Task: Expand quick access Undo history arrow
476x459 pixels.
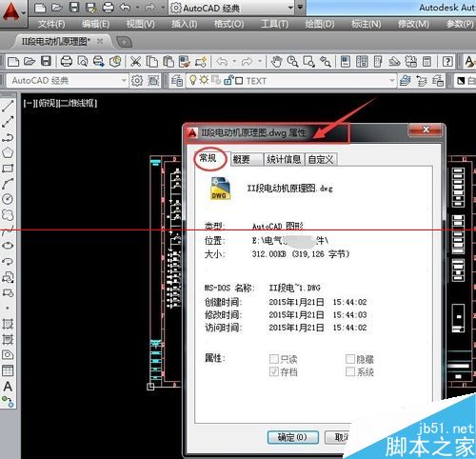Action: coord(138,8)
